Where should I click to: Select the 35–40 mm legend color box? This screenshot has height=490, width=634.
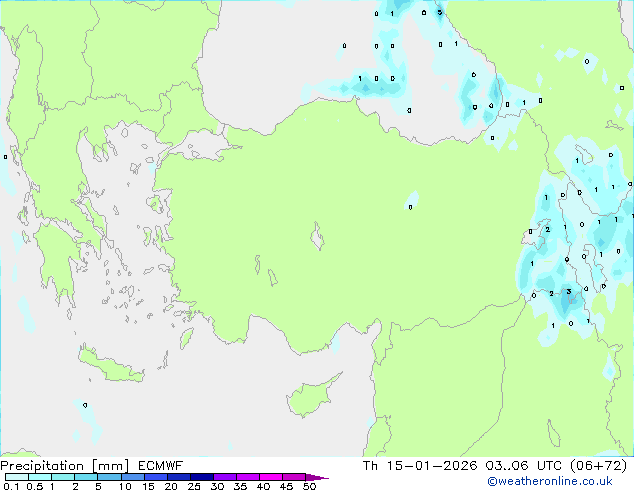coord(247,477)
